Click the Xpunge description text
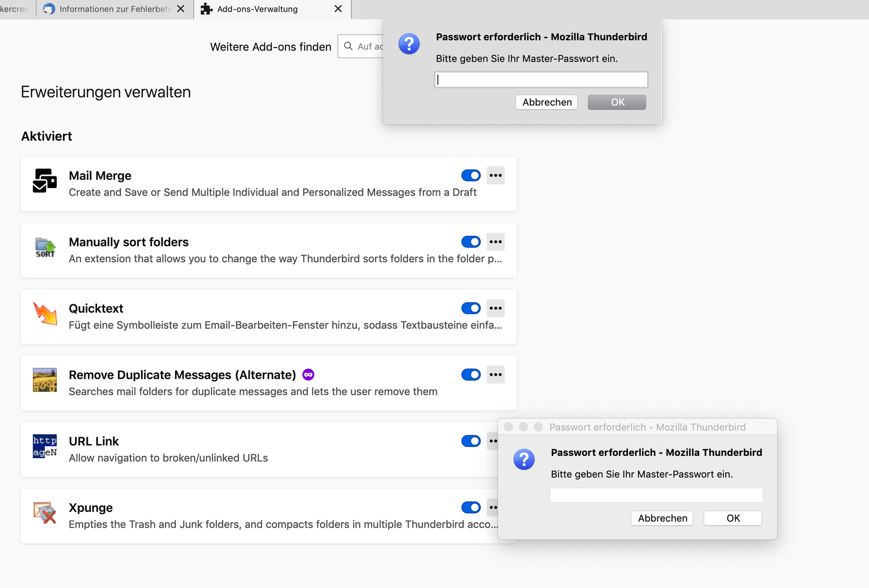 [x=283, y=524]
